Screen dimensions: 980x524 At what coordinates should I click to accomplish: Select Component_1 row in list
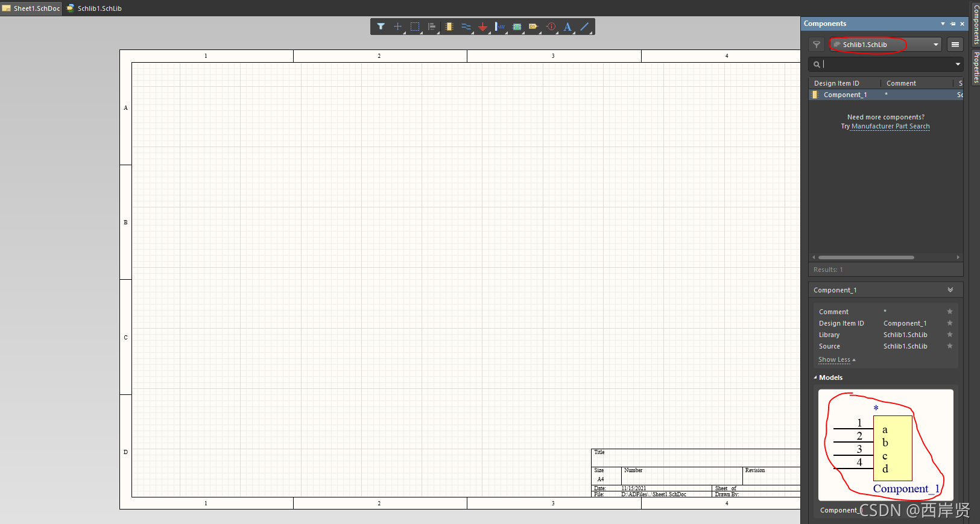[885, 95]
